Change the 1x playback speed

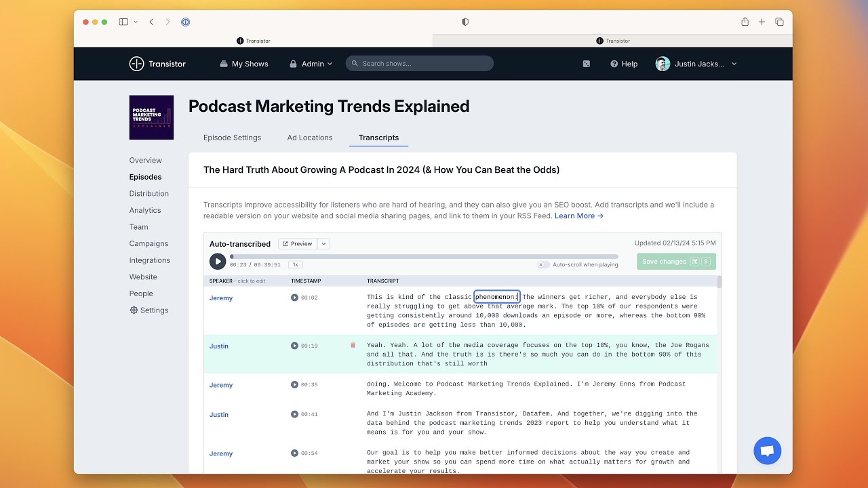click(295, 265)
